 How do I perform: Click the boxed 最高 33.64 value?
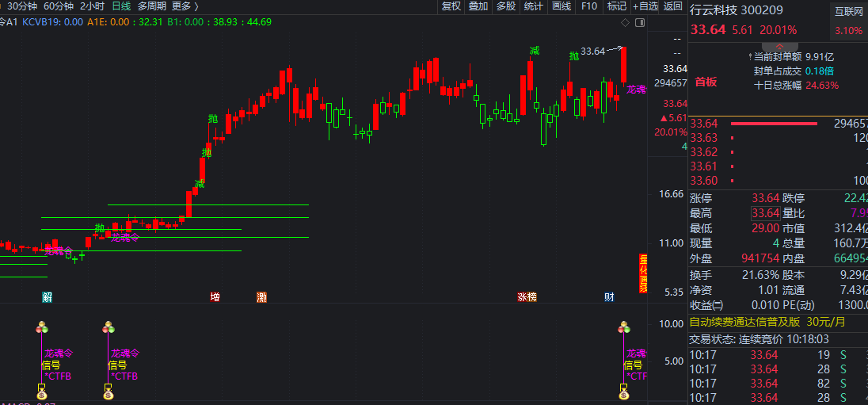(766, 213)
